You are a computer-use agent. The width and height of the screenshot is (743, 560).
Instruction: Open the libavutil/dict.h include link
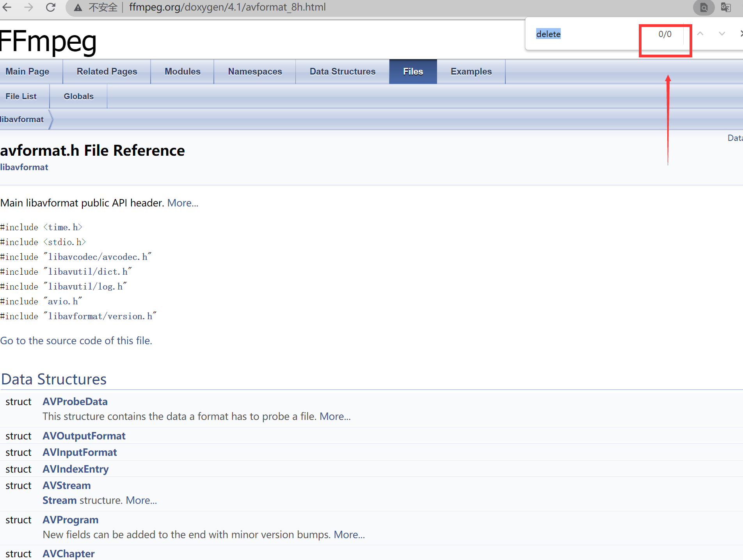click(88, 272)
